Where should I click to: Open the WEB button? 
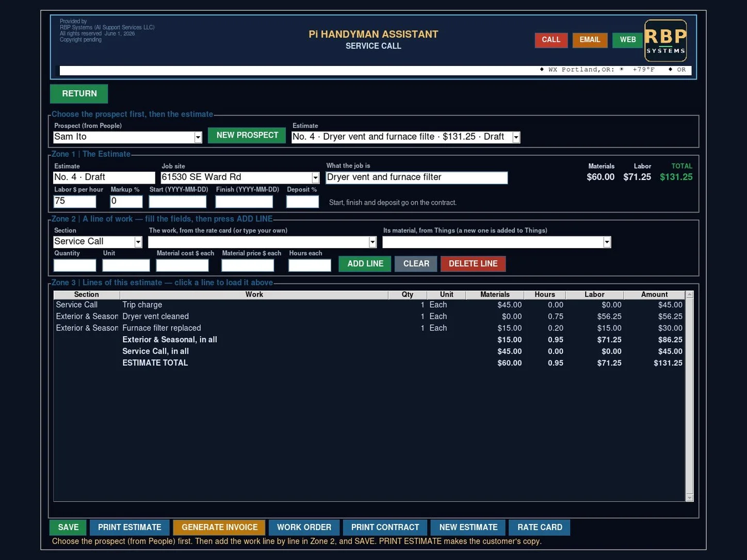[628, 40]
